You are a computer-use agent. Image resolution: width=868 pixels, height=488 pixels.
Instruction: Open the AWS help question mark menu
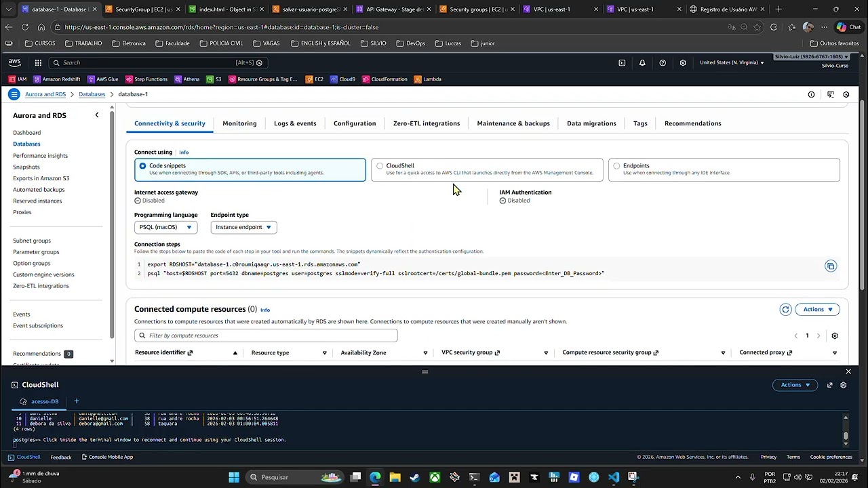(663, 62)
